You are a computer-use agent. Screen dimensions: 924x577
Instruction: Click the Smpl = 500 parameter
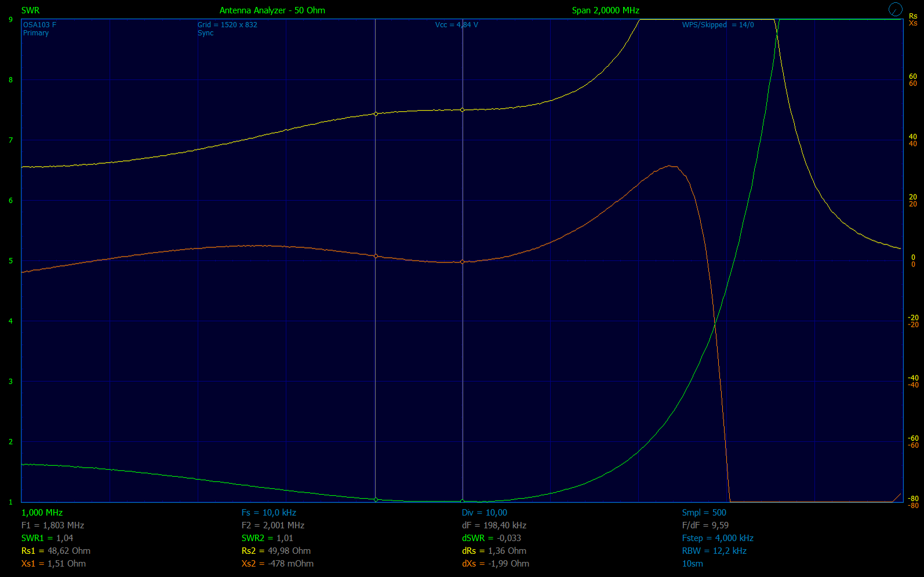(x=704, y=513)
